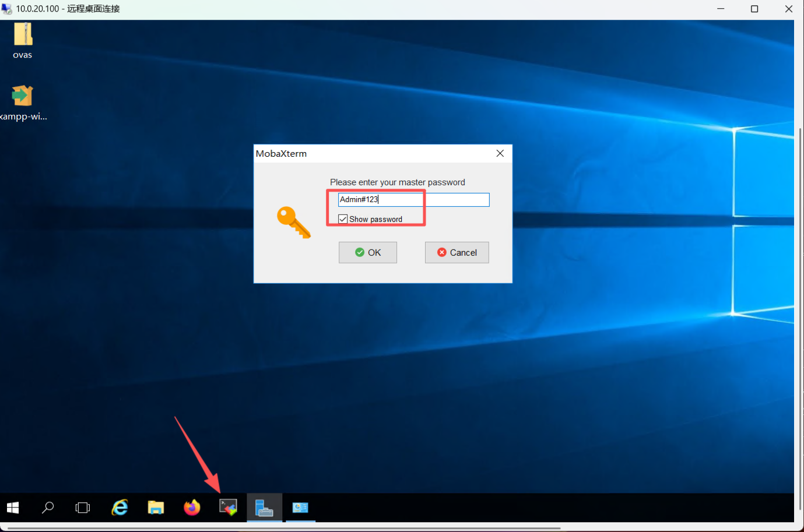
Task: Maximize the remote desktop connection window
Action: tap(754, 9)
